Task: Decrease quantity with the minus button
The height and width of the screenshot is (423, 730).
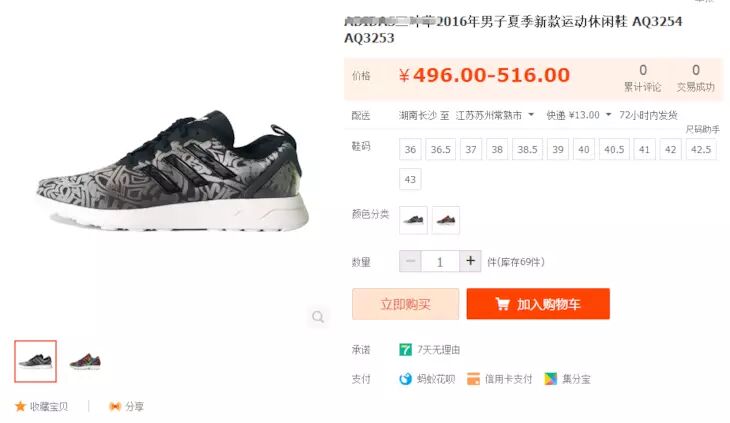Action: (410, 261)
